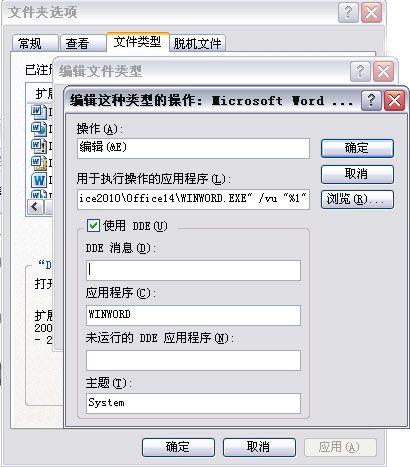Viewport: 410px width, 467px height.
Task: Click the left scroll arrow in file types list
Action: tap(35, 207)
